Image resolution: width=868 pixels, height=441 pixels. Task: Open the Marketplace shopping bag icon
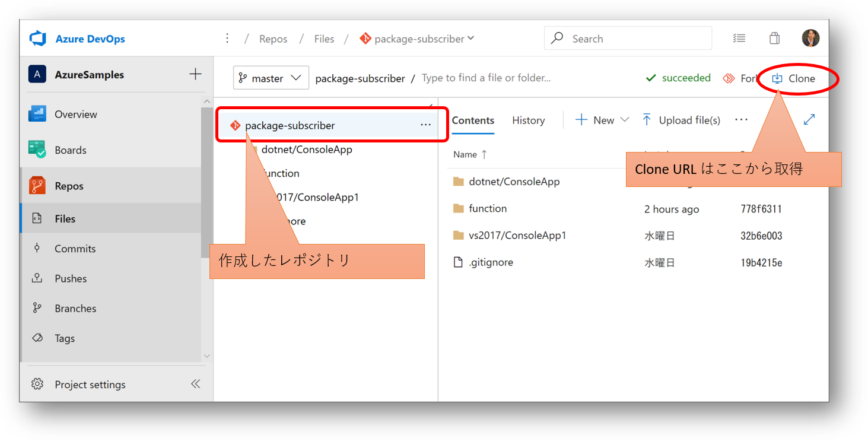[774, 39]
